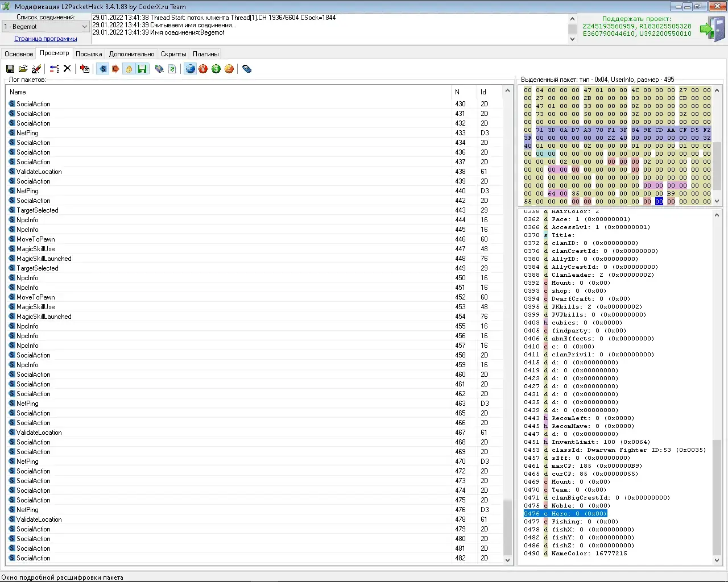
Task: Open a packet log via the folder icon
Action: point(23,69)
